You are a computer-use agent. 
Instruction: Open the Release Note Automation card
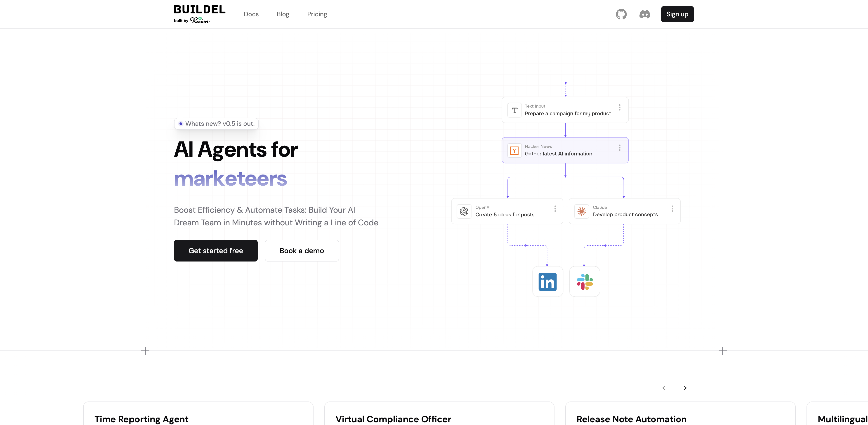pos(680,413)
